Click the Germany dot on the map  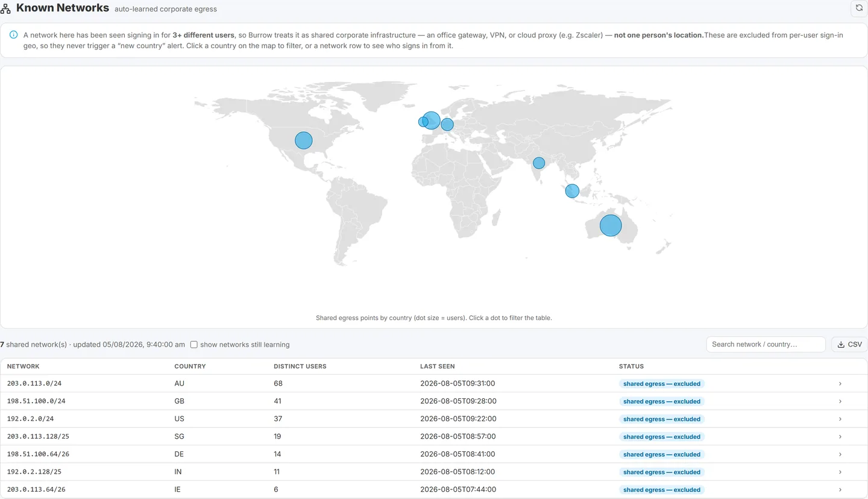pyautogui.click(x=447, y=125)
